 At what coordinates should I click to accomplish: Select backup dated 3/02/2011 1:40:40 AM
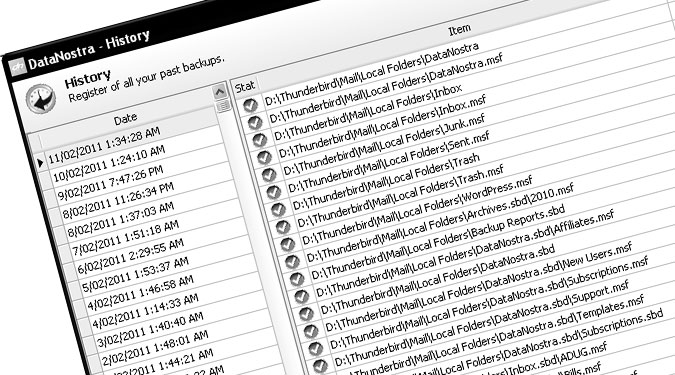pyautogui.click(x=150, y=330)
